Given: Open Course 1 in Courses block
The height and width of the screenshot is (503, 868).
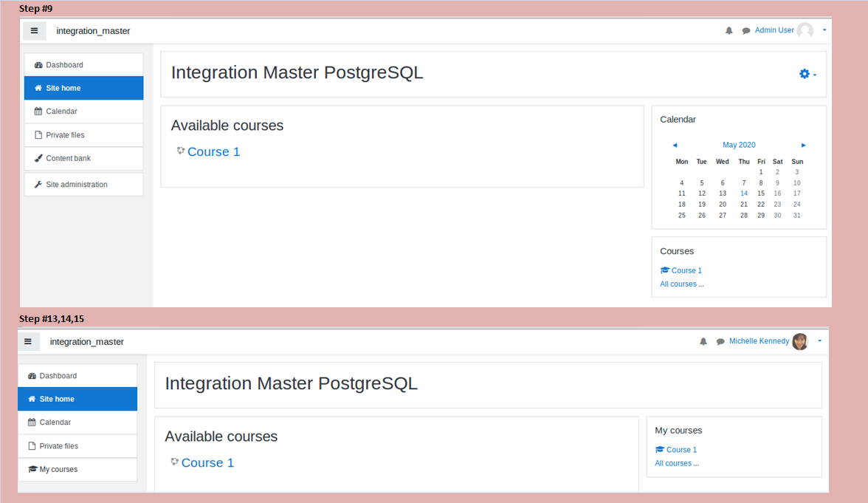Looking at the screenshot, I should coord(686,270).
